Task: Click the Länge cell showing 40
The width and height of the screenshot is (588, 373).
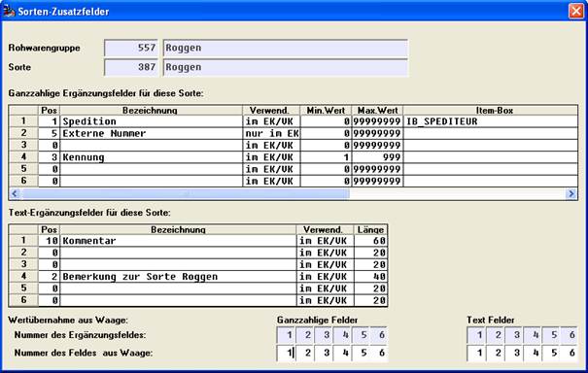Action: point(370,277)
